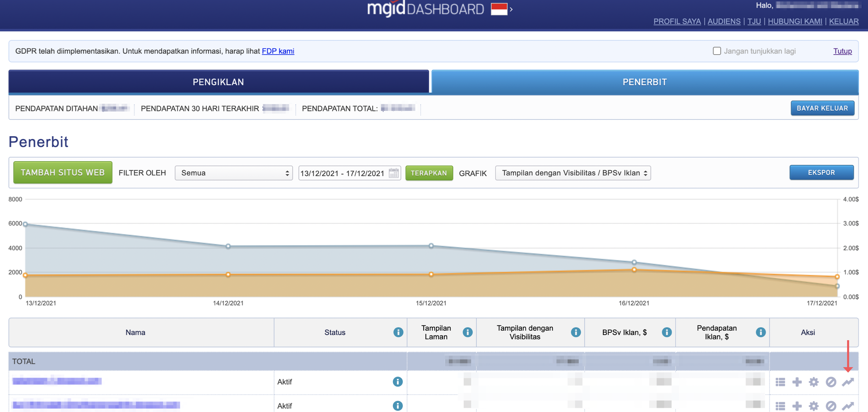Click info icon next to Status header
This screenshot has height=412, width=868.
398,332
